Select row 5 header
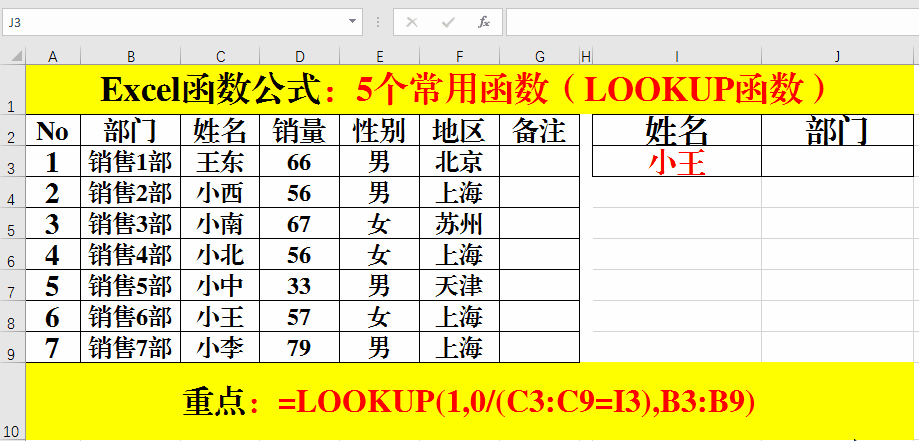Image resolution: width=919 pixels, height=441 pixels. click(13, 223)
